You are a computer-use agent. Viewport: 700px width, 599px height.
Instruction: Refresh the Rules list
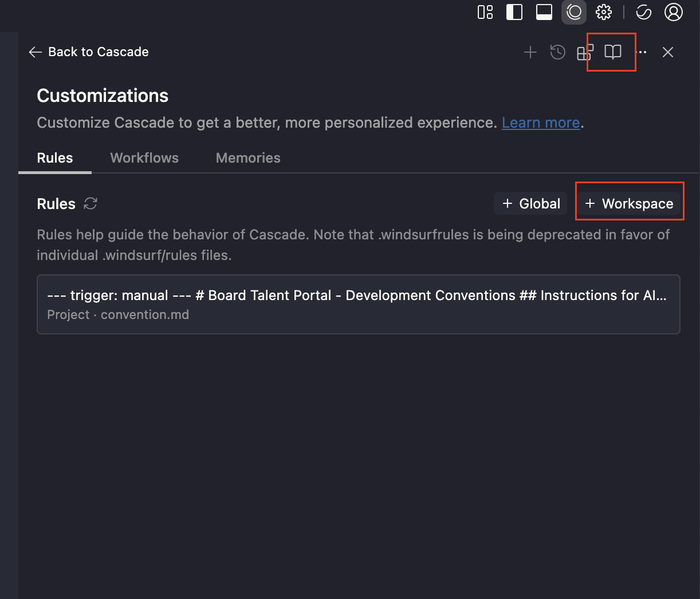[91, 204]
